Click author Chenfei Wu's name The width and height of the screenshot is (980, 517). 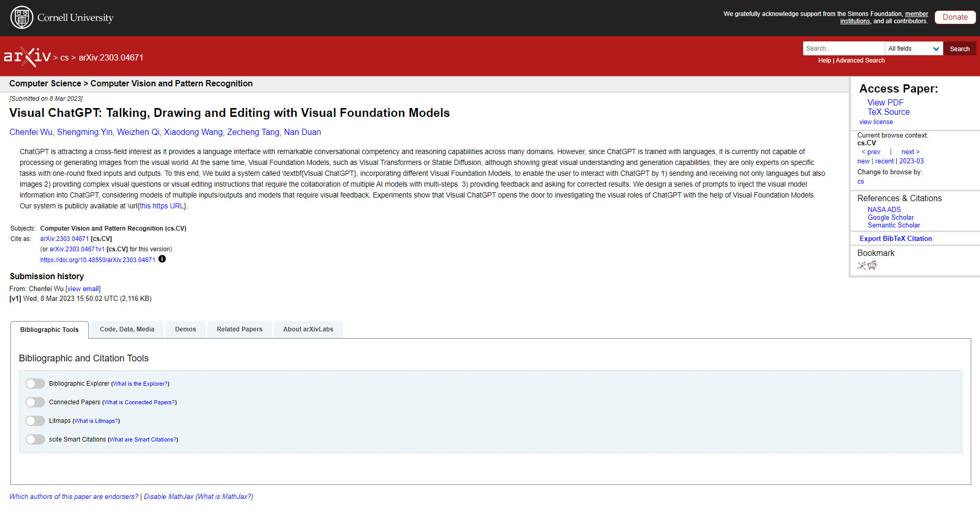point(31,132)
